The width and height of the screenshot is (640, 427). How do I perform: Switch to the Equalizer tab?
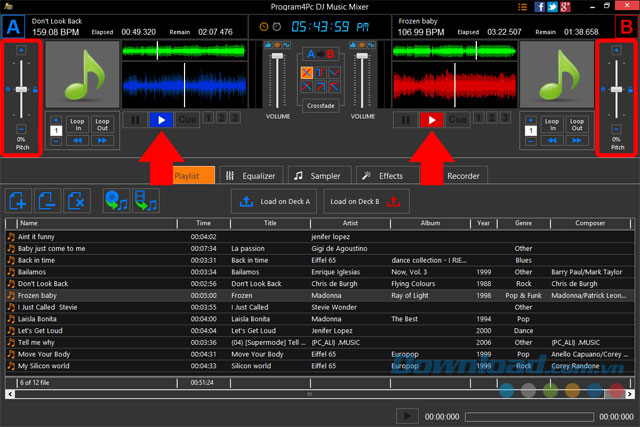[x=251, y=176]
